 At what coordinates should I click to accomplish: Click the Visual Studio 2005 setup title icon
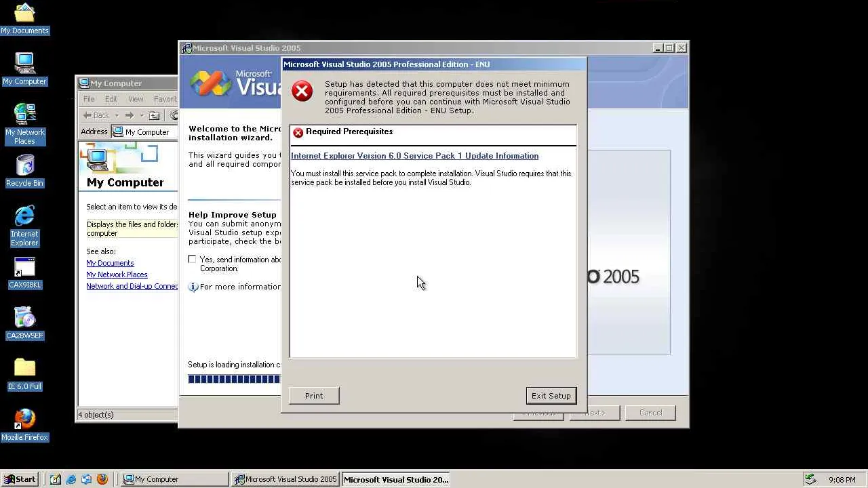186,48
